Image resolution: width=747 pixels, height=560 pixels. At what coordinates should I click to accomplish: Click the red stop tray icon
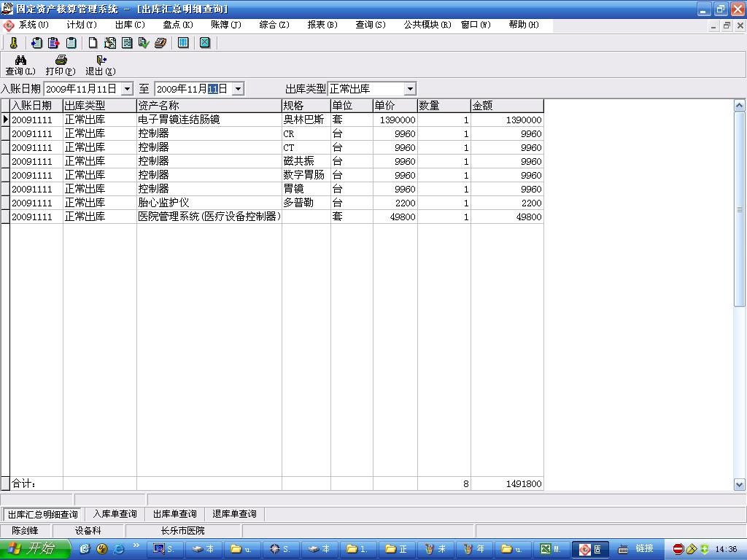678,549
